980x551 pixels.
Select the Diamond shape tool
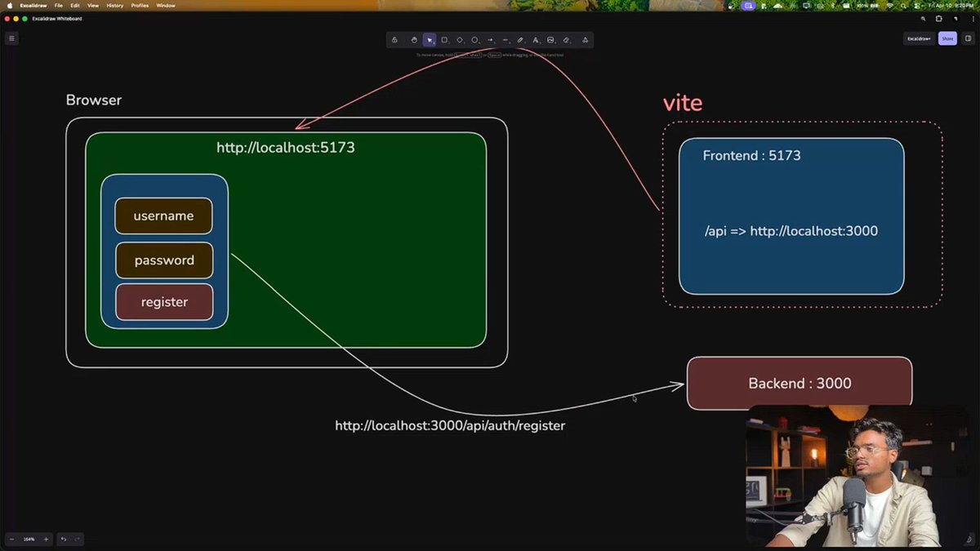coord(460,40)
